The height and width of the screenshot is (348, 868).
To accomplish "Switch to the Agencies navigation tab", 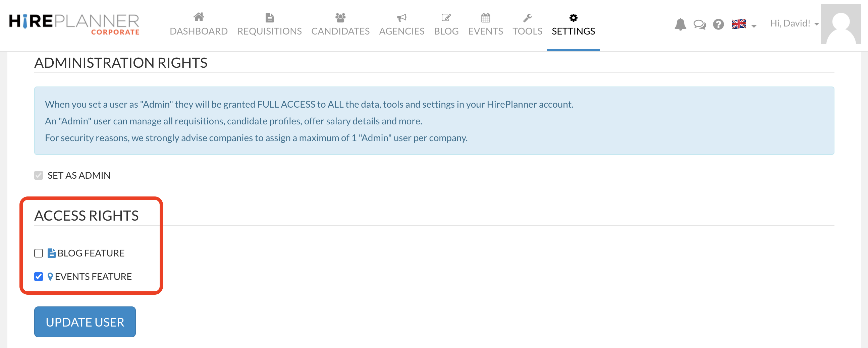I will pyautogui.click(x=402, y=31).
